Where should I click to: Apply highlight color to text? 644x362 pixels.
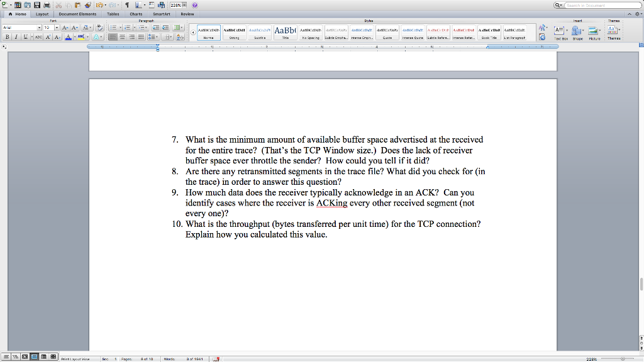[80, 37]
